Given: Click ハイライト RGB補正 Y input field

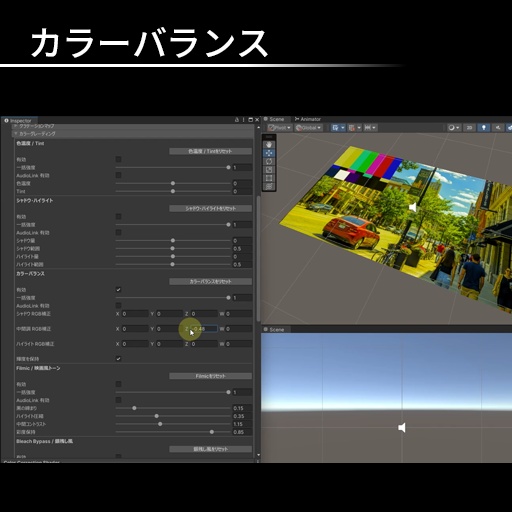Looking at the screenshot, I should (169, 344).
